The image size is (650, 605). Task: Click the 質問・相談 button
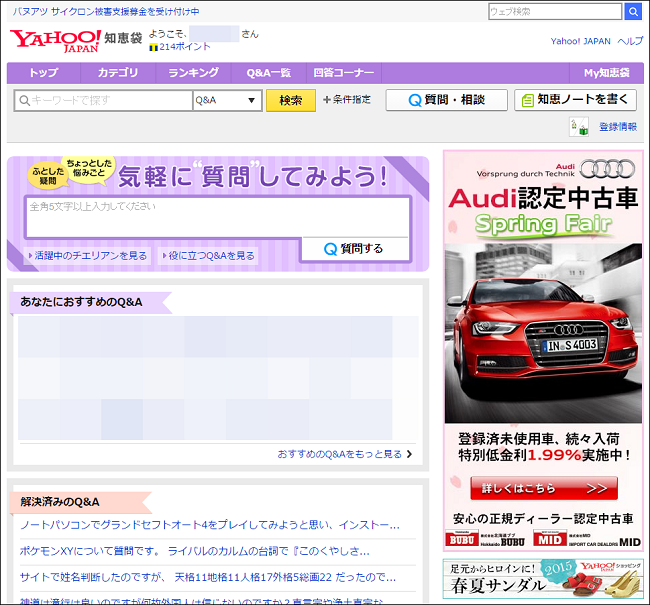pyautogui.click(x=446, y=100)
